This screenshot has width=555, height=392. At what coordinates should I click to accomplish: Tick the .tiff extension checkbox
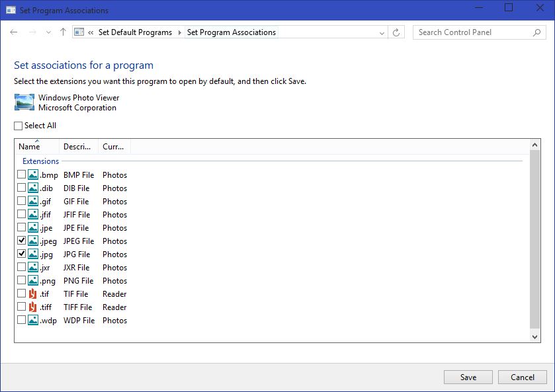tap(22, 306)
